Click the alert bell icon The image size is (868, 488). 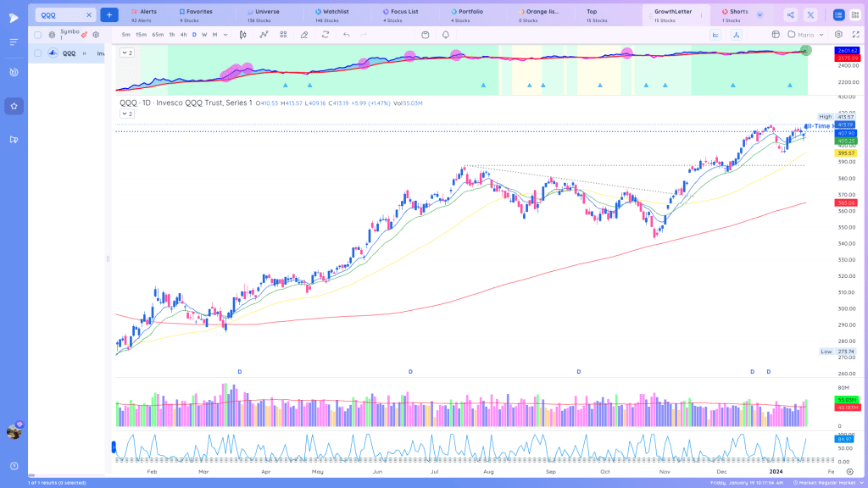click(446, 35)
